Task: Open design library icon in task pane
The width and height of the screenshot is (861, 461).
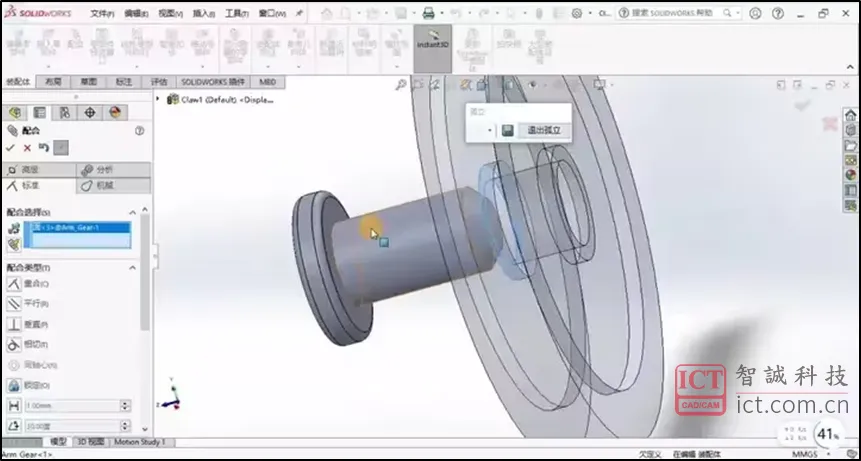Action: (851, 130)
